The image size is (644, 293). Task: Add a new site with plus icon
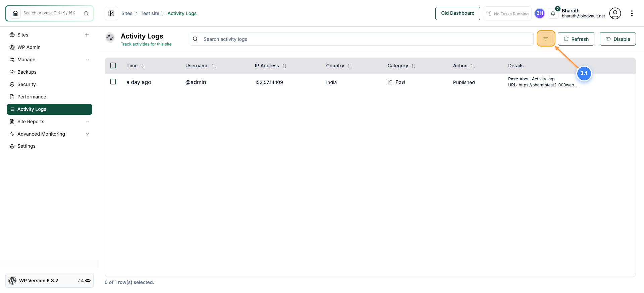[x=87, y=35]
